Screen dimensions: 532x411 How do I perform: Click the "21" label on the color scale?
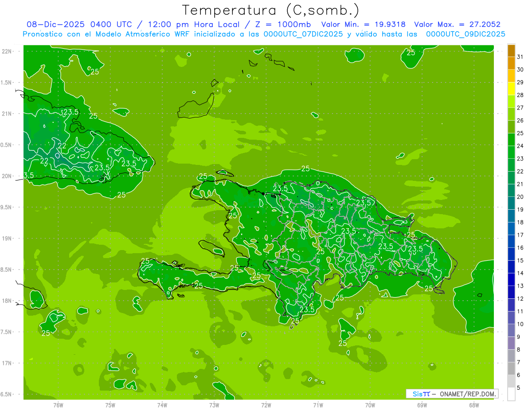(x=520, y=184)
